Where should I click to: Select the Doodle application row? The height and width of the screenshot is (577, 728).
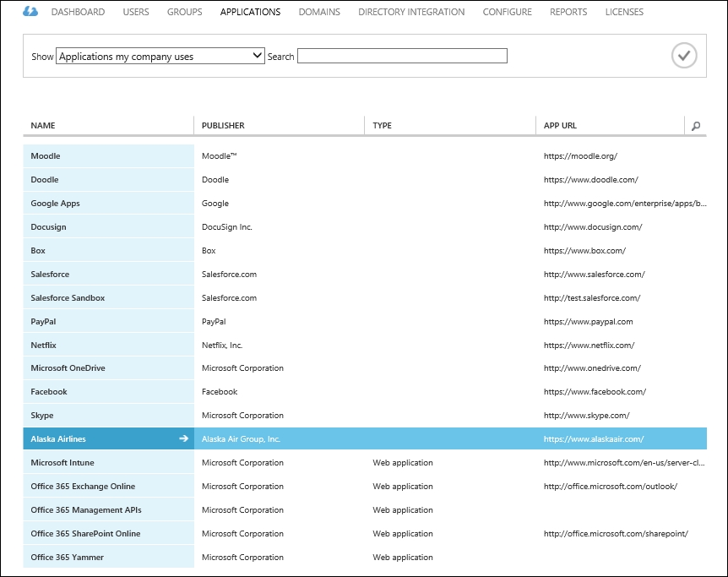coord(365,180)
